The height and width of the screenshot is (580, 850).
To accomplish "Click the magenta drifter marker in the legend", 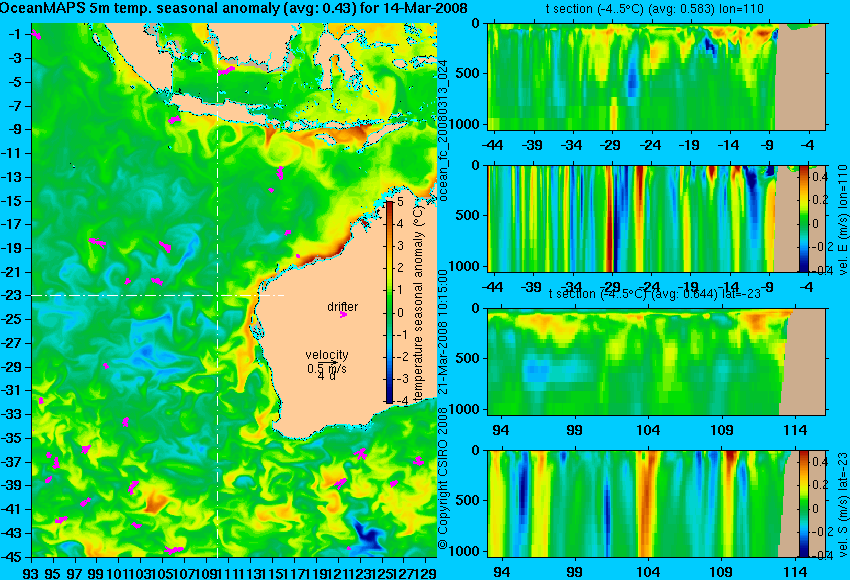I will [343, 314].
